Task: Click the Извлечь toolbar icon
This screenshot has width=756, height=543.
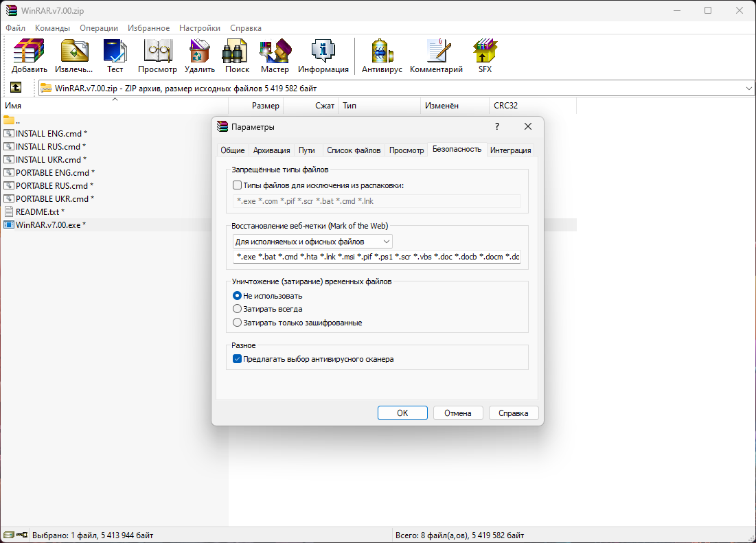Action: (x=73, y=56)
